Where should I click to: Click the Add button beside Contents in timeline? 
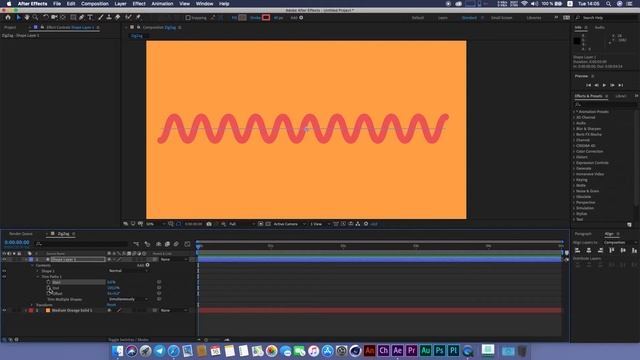click(147, 265)
